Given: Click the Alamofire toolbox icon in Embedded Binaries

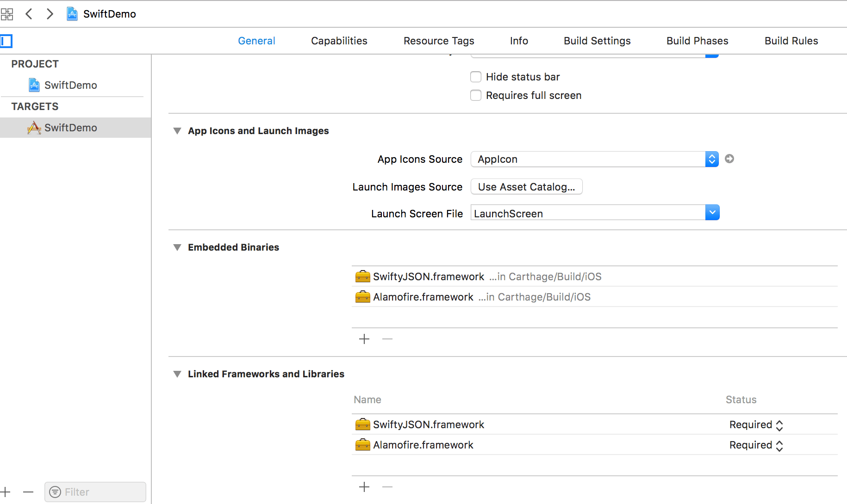Looking at the screenshot, I should coord(362,297).
